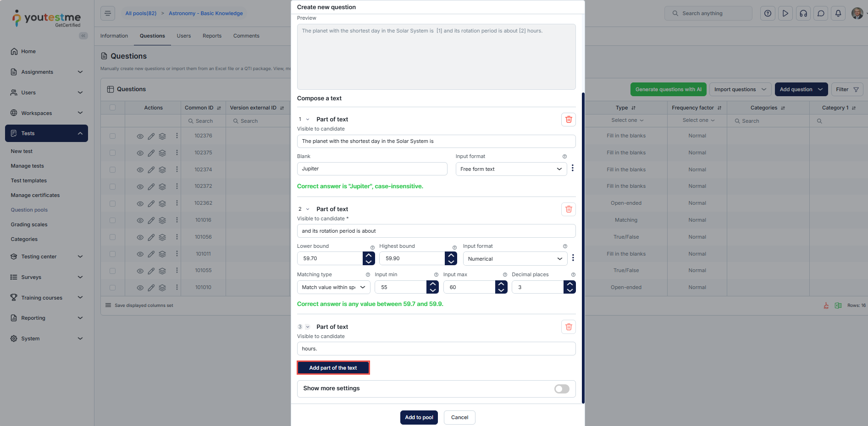Toggle the Show more settings switch

562,389
